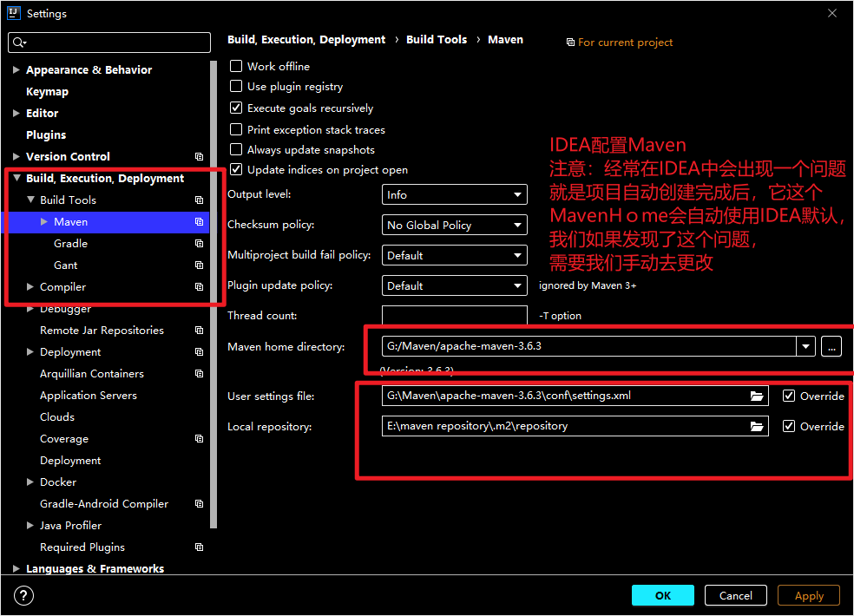The width and height of the screenshot is (854, 616).
Task: Collapse Build, Execution, Deployment node
Action: click(16, 178)
